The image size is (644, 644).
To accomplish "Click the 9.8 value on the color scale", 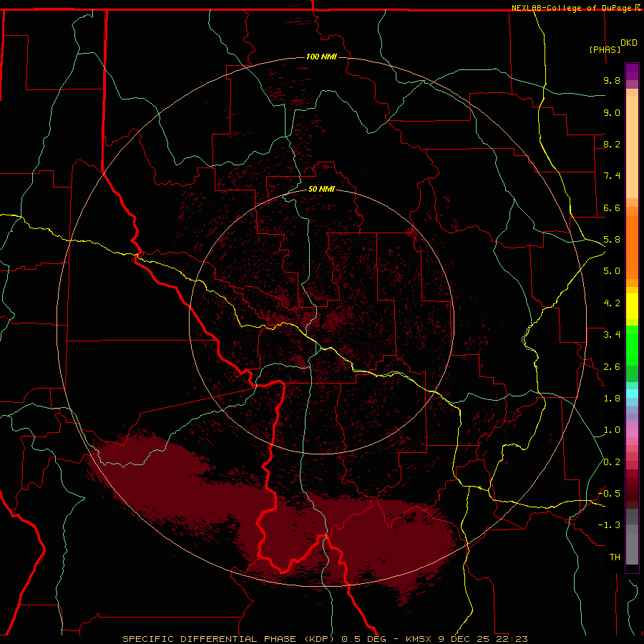I will tap(612, 80).
